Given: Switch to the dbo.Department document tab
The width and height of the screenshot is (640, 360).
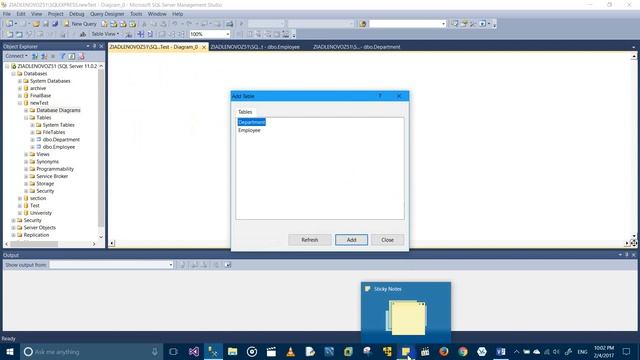Looking at the screenshot, I should 356,47.
